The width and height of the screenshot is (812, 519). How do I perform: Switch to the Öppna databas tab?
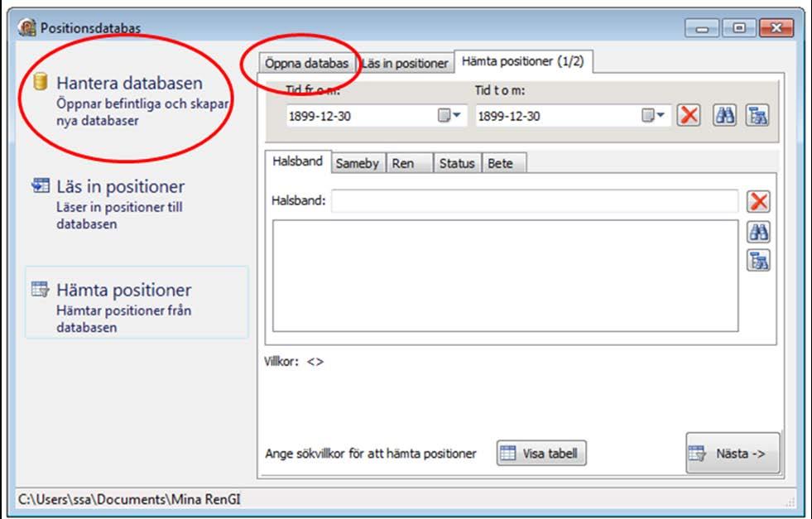tap(306, 63)
